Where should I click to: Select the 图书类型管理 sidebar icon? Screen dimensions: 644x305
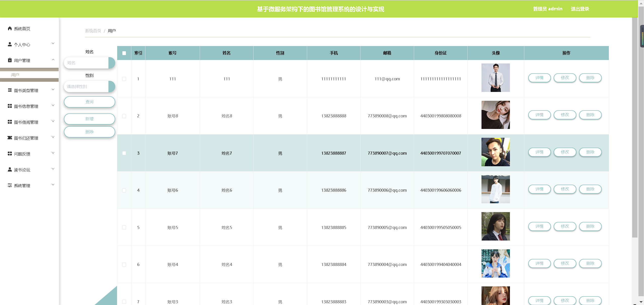[x=10, y=90]
